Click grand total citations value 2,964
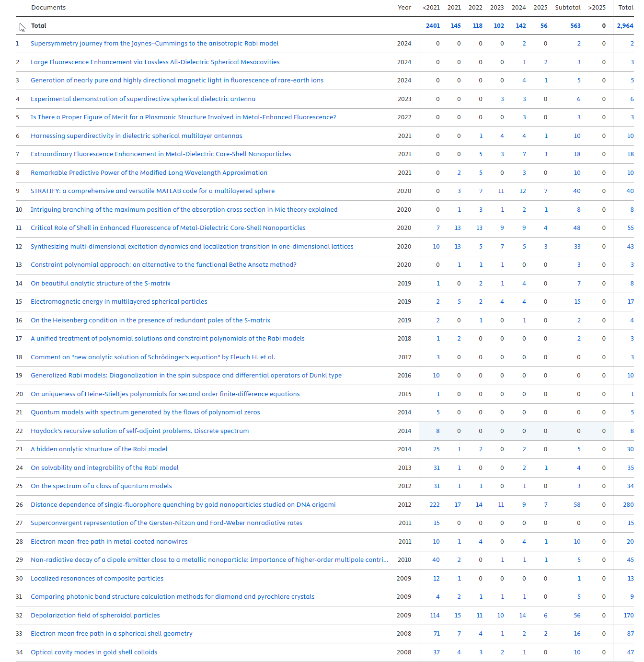 coord(625,26)
